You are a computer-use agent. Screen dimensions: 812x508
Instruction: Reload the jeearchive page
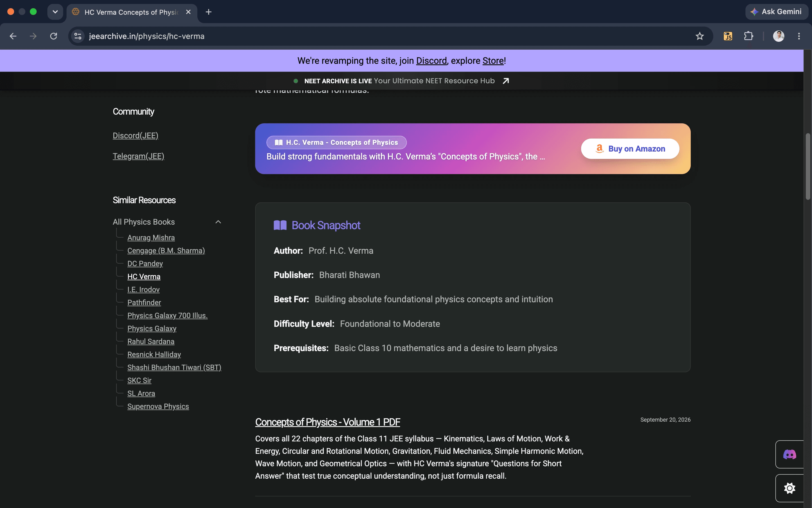coord(54,36)
